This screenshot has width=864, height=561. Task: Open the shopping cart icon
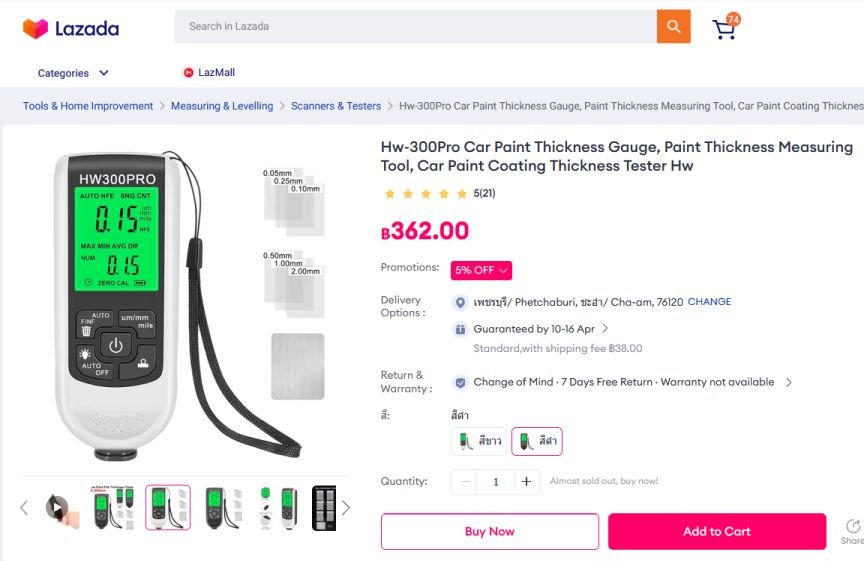click(x=725, y=28)
